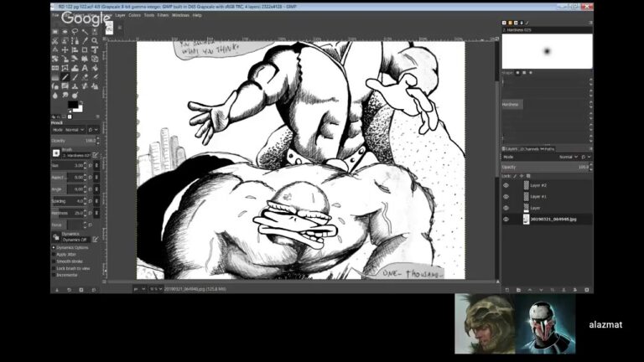Toggle the lock pixels icon in Layers
Viewport: 644px width, 362px height.
(x=515, y=176)
